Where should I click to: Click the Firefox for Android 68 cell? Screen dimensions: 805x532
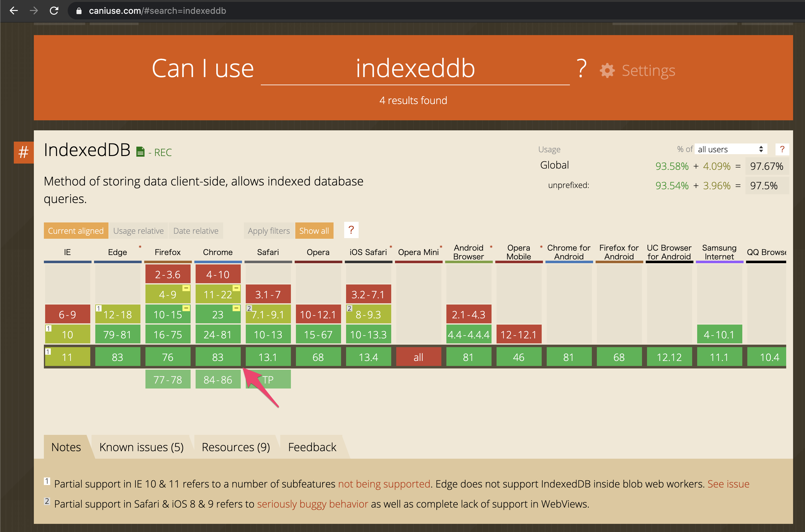619,357
